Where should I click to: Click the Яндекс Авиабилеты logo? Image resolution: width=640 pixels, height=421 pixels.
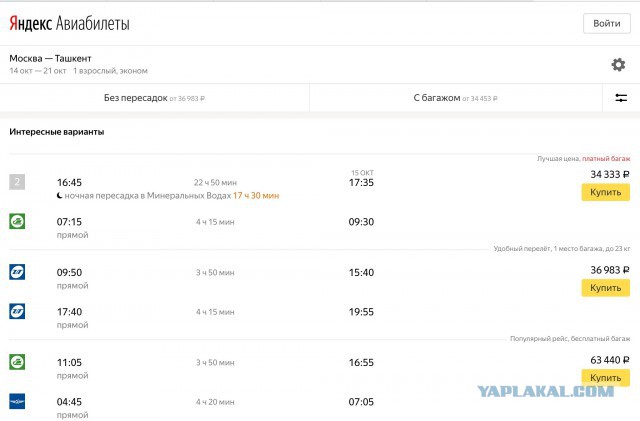[x=69, y=23]
